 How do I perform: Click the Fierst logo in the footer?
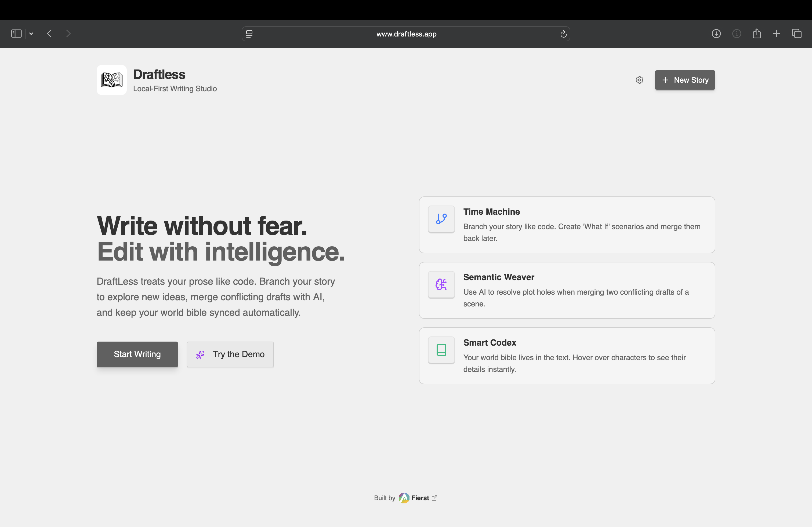pyautogui.click(x=404, y=498)
